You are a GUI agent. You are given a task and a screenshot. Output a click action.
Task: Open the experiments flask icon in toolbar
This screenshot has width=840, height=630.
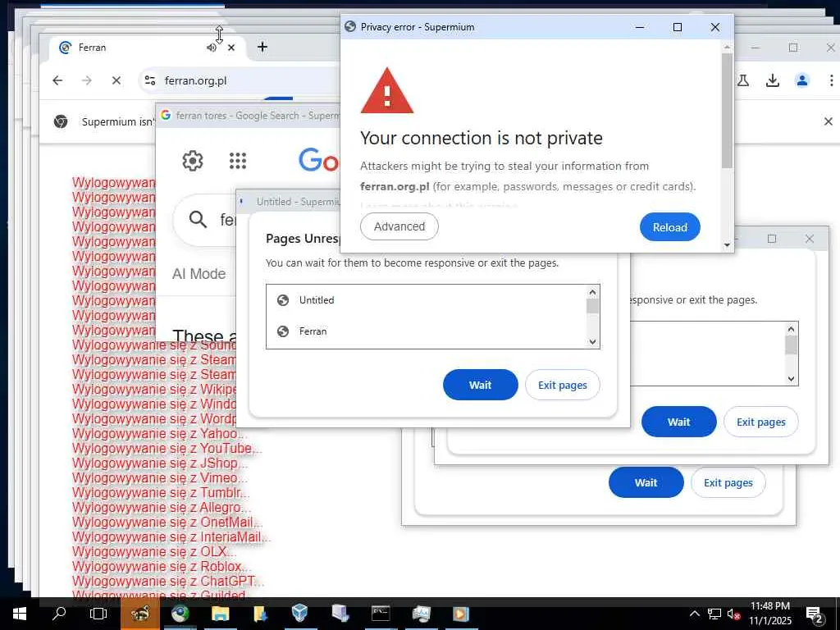pyautogui.click(x=743, y=80)
